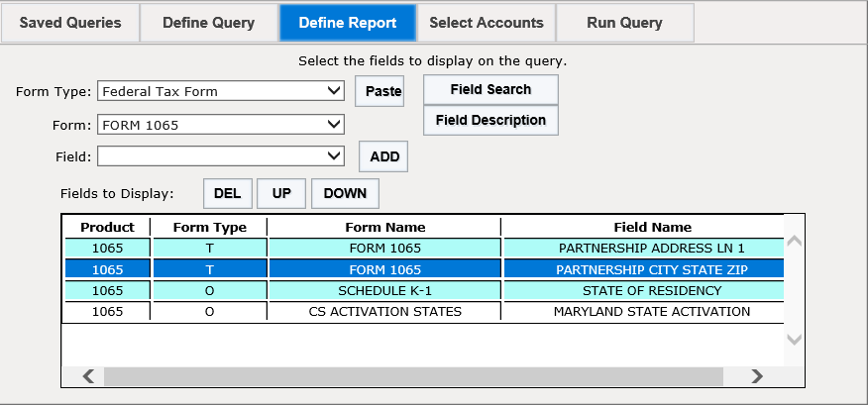The width and height of the screenshot is (868, 406).
Task: Expand the empty Field dropdown
Action: [221, 156]
